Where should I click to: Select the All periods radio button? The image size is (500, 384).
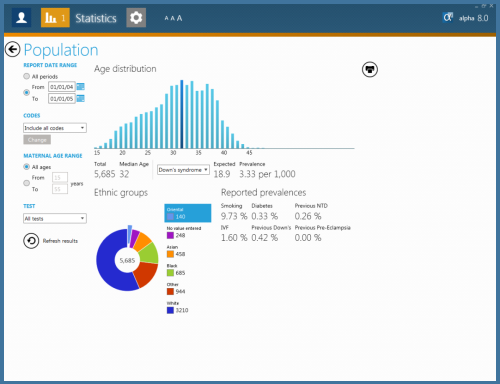[26, 76]
